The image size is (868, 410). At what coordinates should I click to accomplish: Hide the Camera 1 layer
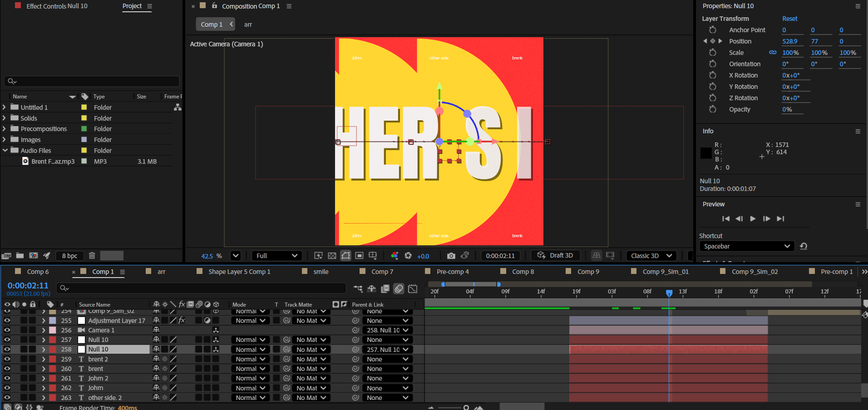point(7,330)
